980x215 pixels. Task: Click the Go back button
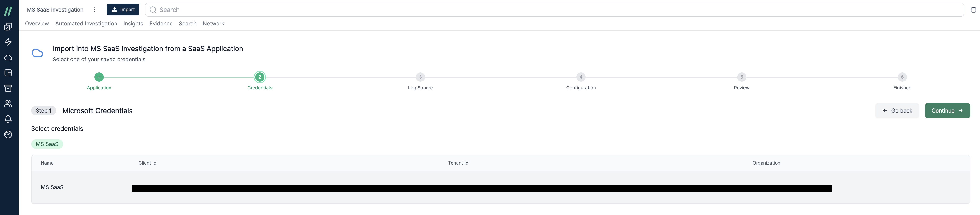(897, 111)
